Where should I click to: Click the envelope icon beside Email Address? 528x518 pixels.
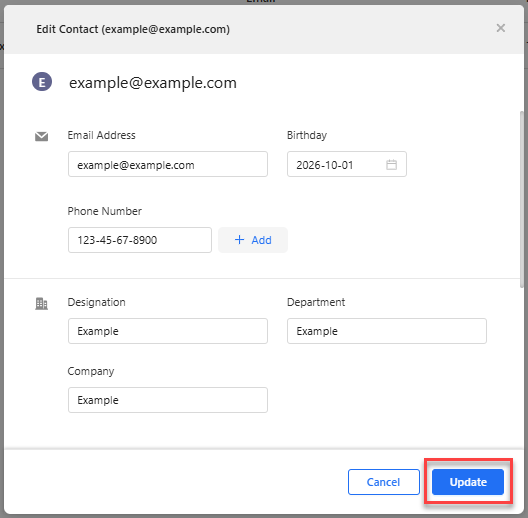[41, 136]
